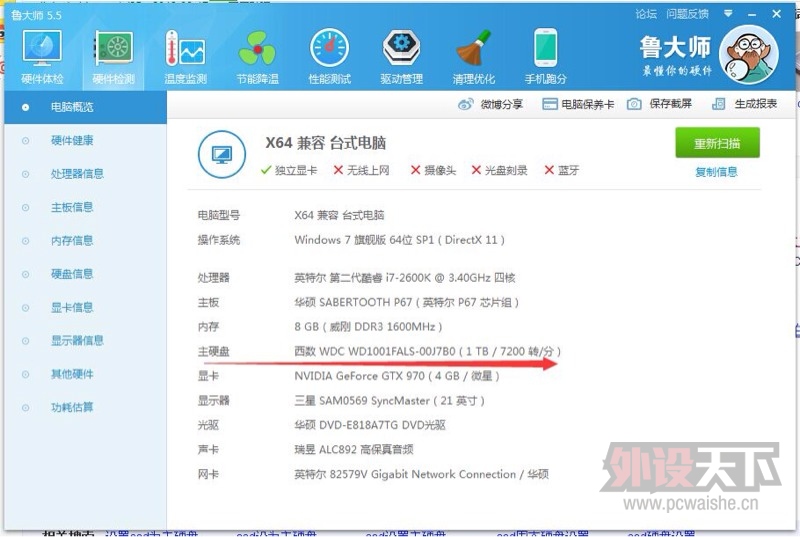The image size is (800, 537).
Task: Click the 独立显卡 feature indicator
Action: point(289,170)
